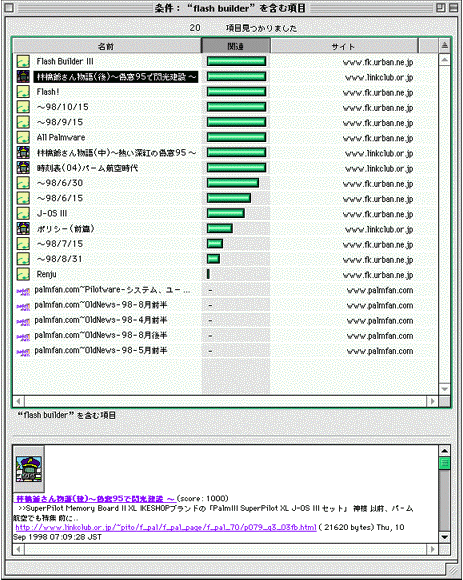Image resolution: width=463 pixels, height=580 pixels.
Task: Click the icon beside 時刻表(04) row
Action: (x=23, y=168)
